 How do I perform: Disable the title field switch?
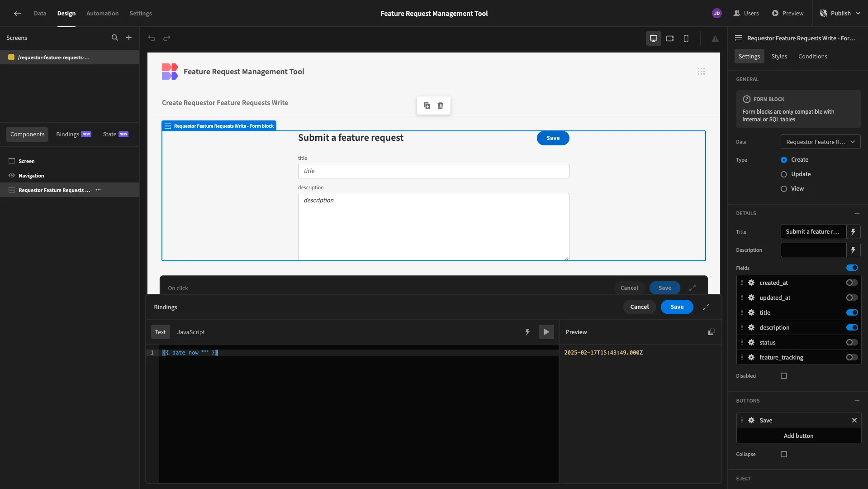pos(852,312)
